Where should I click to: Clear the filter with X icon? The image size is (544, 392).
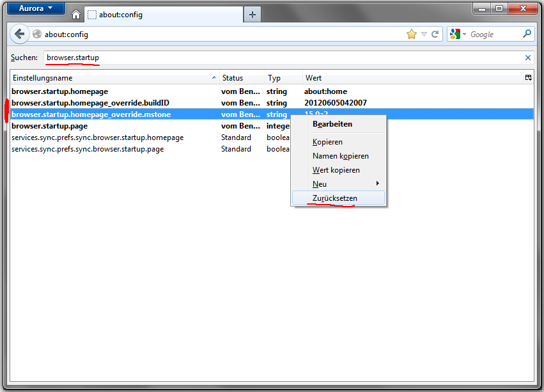coord(527,58)
